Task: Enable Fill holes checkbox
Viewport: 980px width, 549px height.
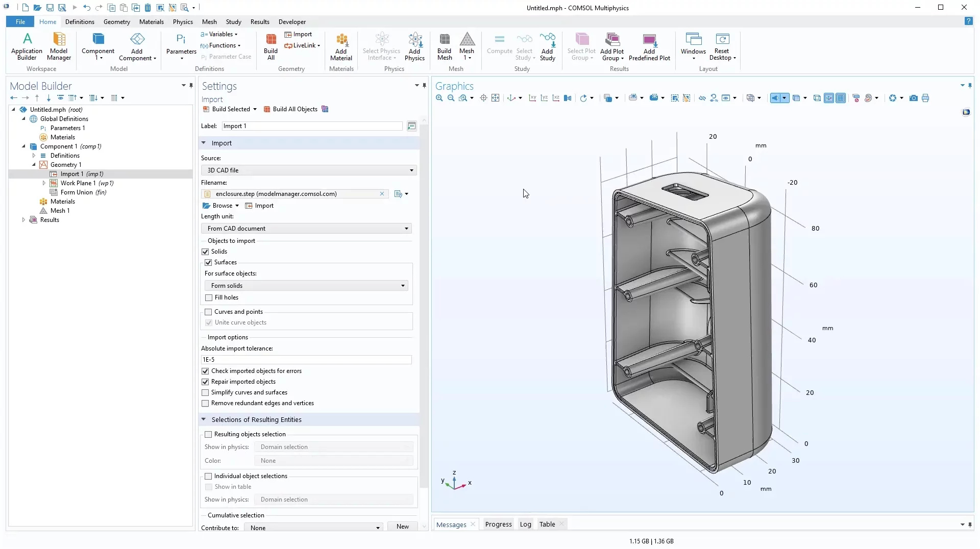Action: tap(209, 297)
